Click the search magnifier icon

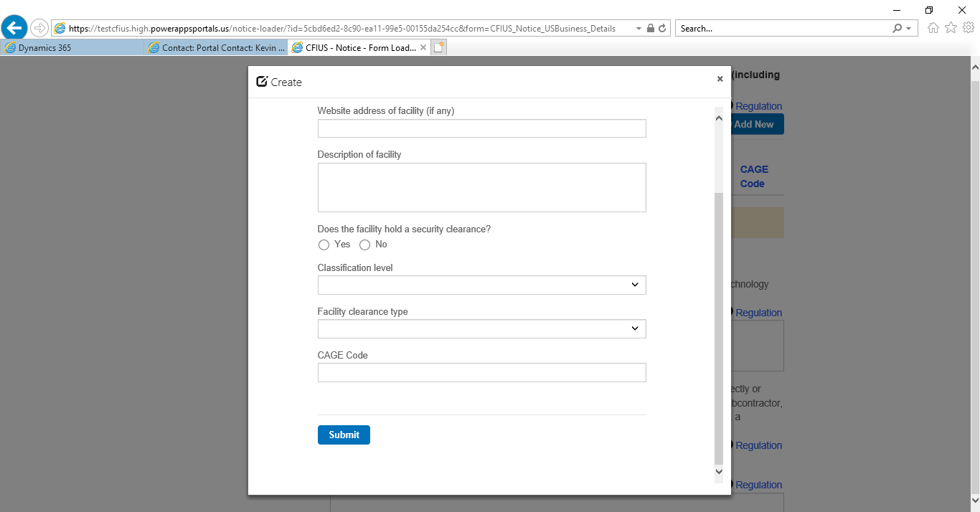897,29
